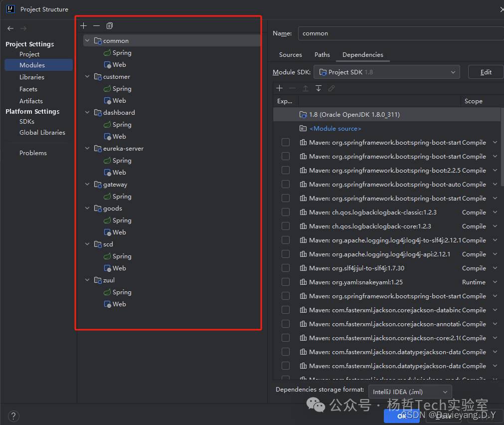This screenshot has height=425, width=504.
Task: Copy module using the copy icon
Action: pyautogui.click(x=109, y=25)
